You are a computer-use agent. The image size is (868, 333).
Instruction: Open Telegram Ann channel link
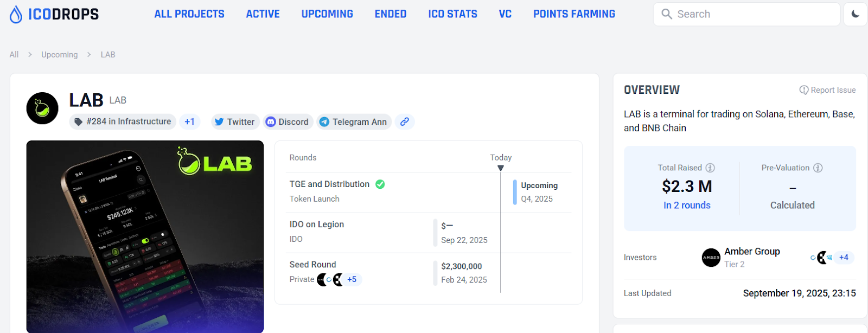[x=354, y=122]
